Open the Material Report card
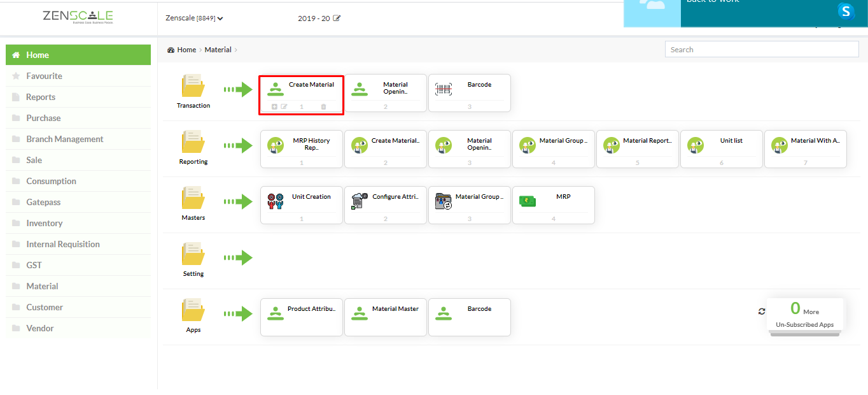Screen dimensions: 868x395 point(638,149)
